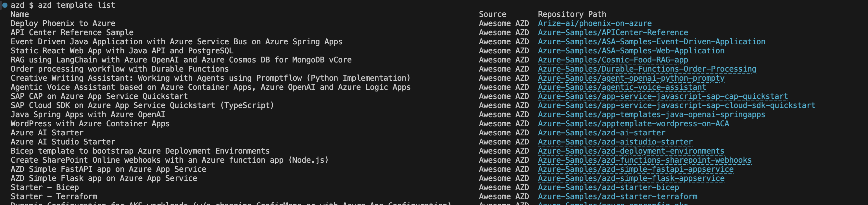Click the 'Repository Path' column header
The width and height of the screenshot is (868, 205).
572,14
